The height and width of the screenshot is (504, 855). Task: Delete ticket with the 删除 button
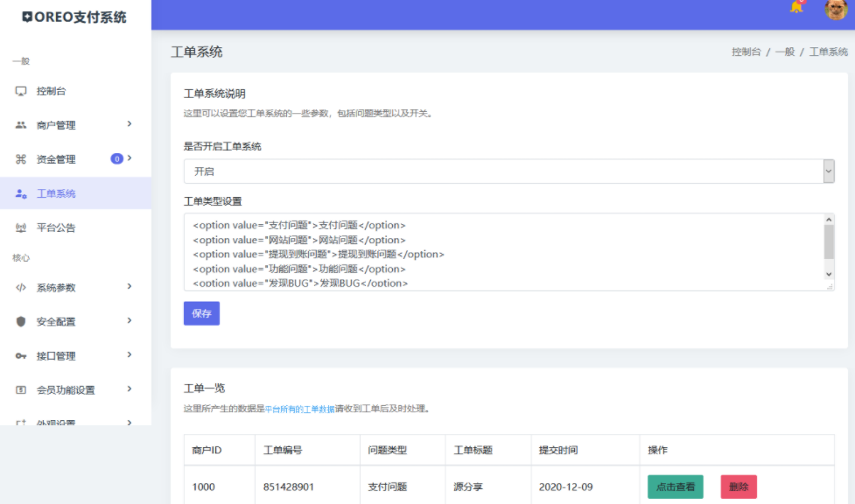pyautogui.click(x=739, y=486)
